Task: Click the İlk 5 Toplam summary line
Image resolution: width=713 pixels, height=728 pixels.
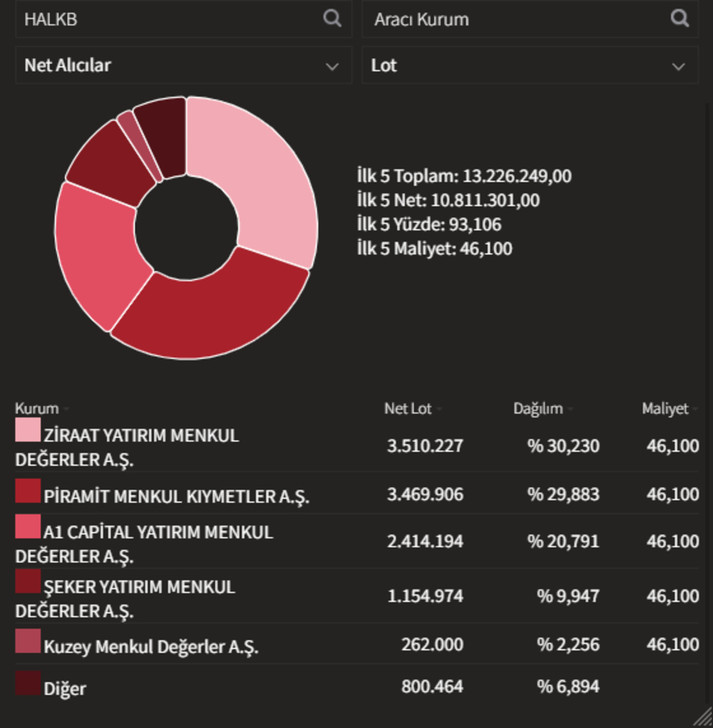Action: pyautogui.click(x=464, y=176)
